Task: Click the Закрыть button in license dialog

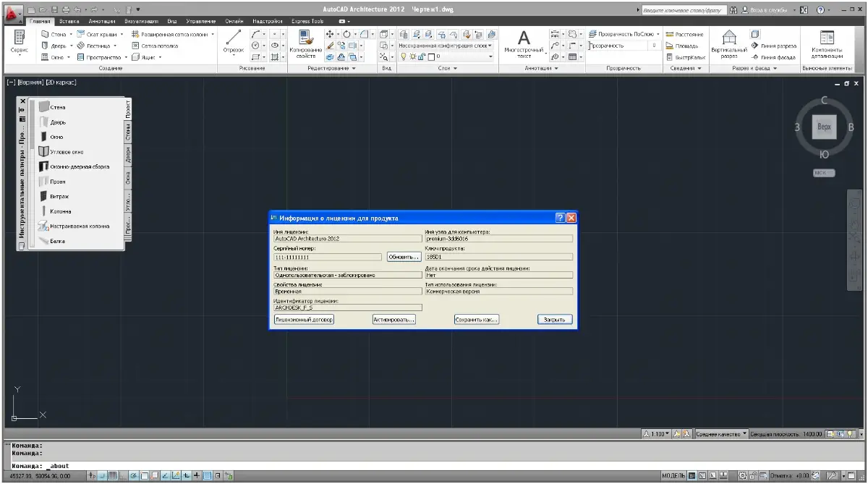Action: pyautogui.click(x=555, y=319)
